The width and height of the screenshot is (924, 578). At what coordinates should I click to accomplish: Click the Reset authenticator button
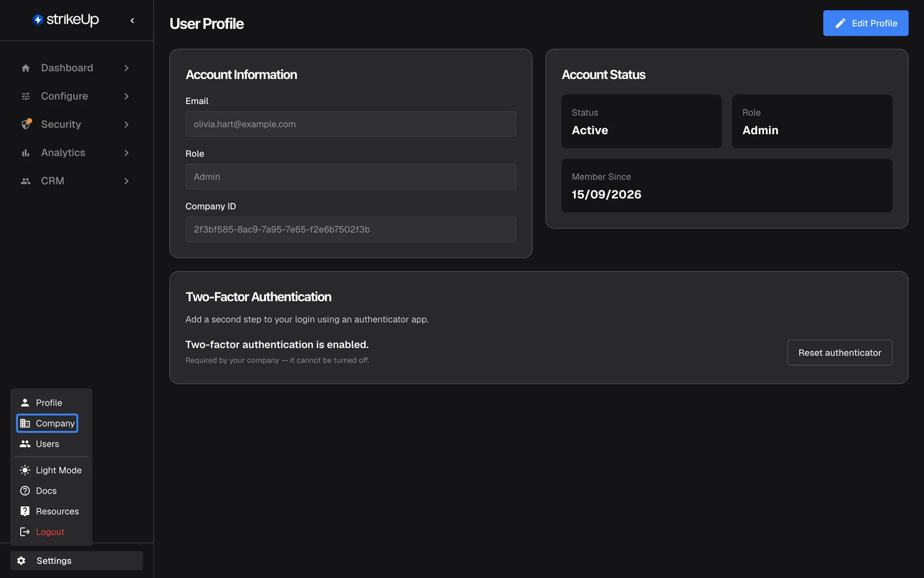tap(840, 352)
